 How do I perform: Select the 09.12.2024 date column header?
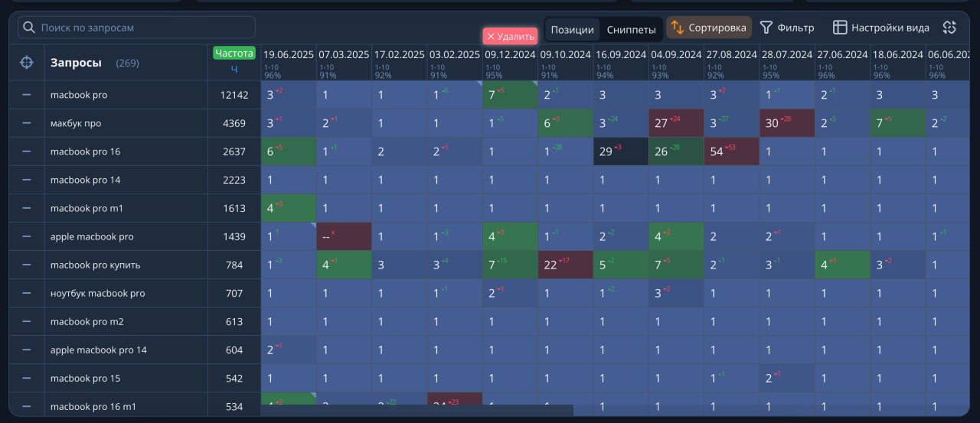(510, 55)
